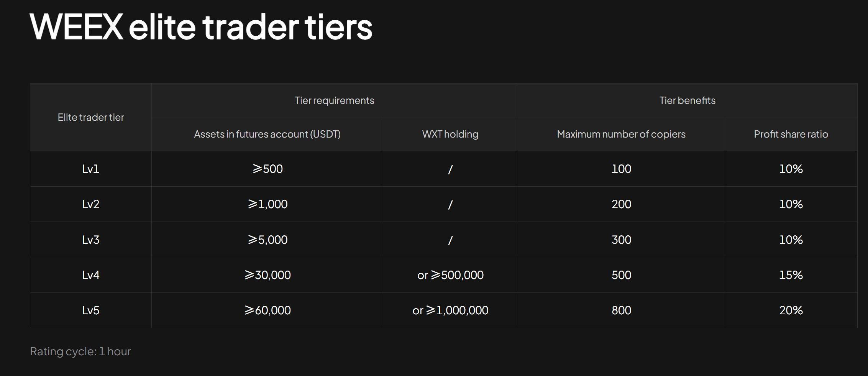Click the WXT holding column header

click(450, 134)
